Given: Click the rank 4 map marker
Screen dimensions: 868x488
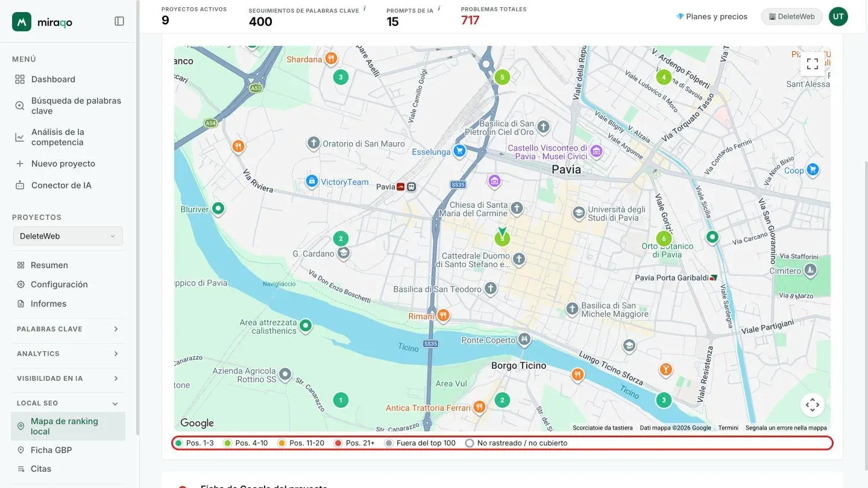Looking at the screenshot, I should pos(664,77).
